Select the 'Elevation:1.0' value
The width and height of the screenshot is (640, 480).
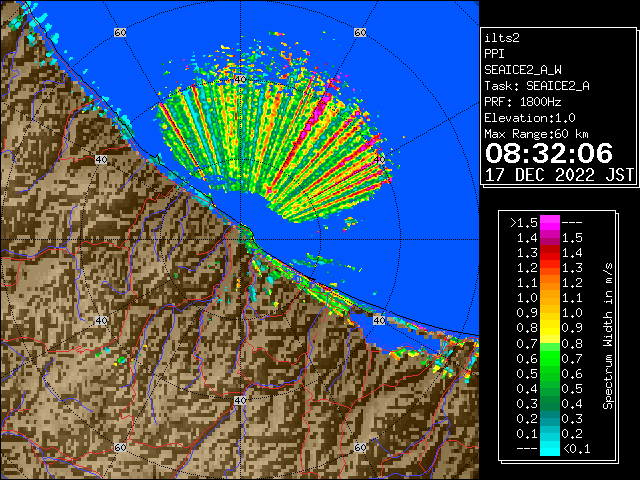pos(530,118)
